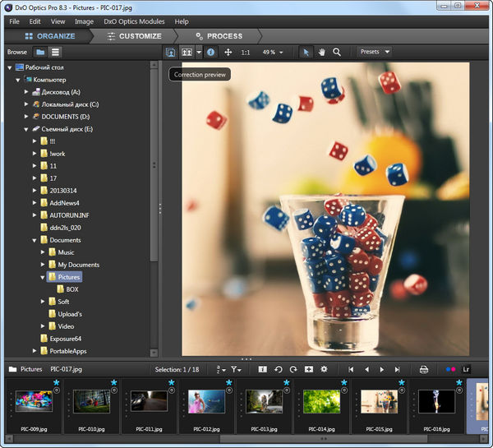Open the Presets dropdown

coord(374,52)
